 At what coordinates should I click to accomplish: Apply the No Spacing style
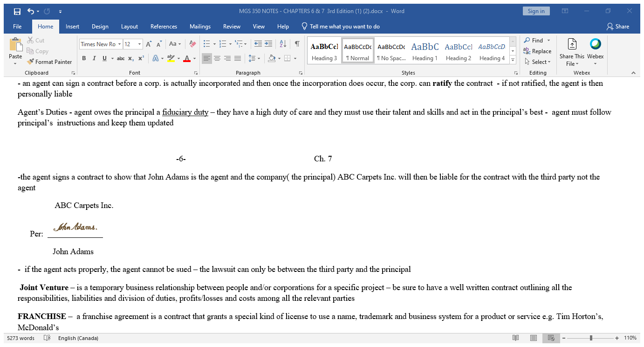click(391, 51)
